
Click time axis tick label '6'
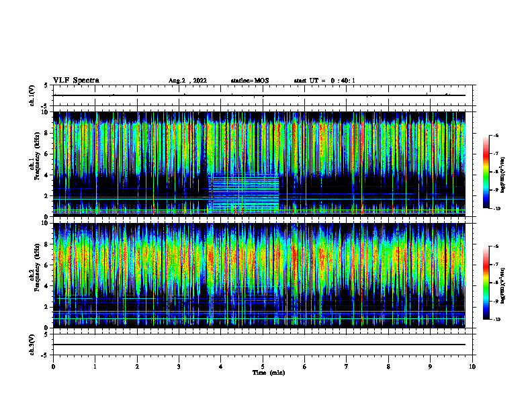tap(305, 367)
